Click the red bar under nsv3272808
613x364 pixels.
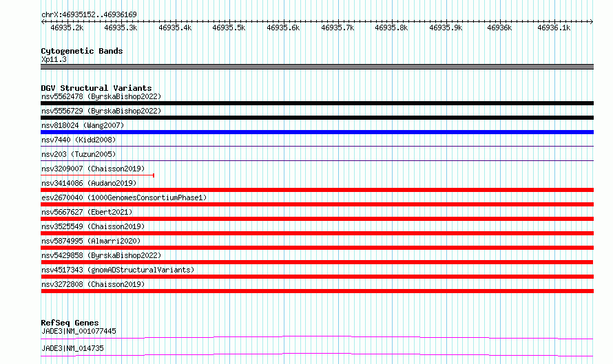[317, 291]
